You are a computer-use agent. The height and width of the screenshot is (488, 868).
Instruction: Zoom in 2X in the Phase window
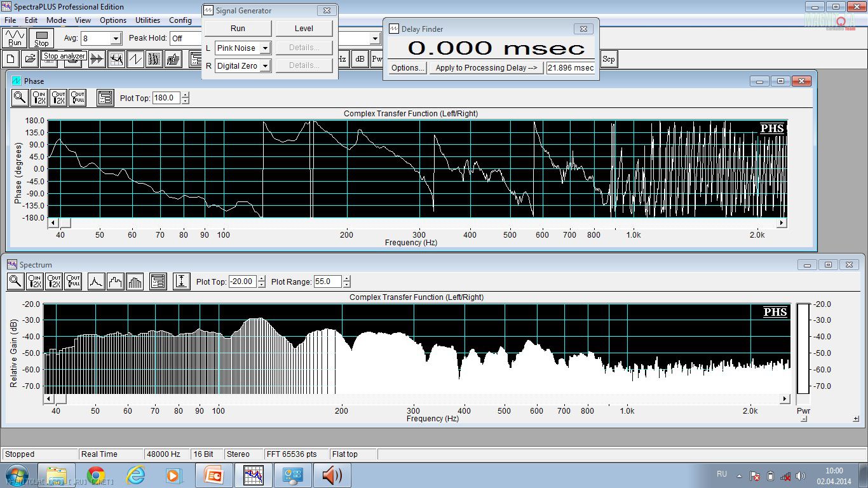(x=39, y=97)
